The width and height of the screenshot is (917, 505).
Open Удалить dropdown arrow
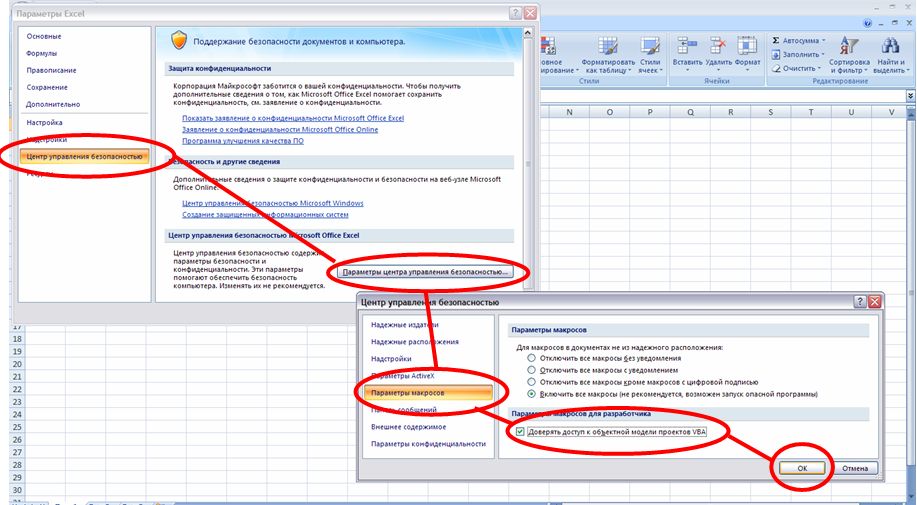pos(718,70)
